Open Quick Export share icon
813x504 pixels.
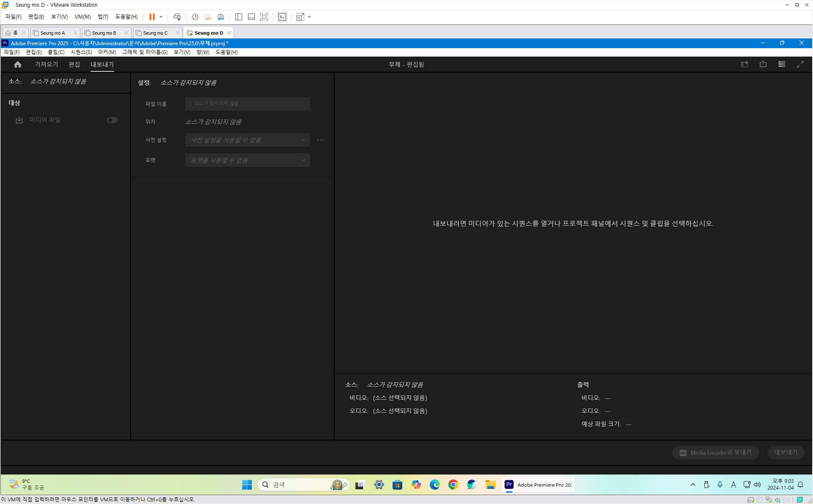[763, 64]
